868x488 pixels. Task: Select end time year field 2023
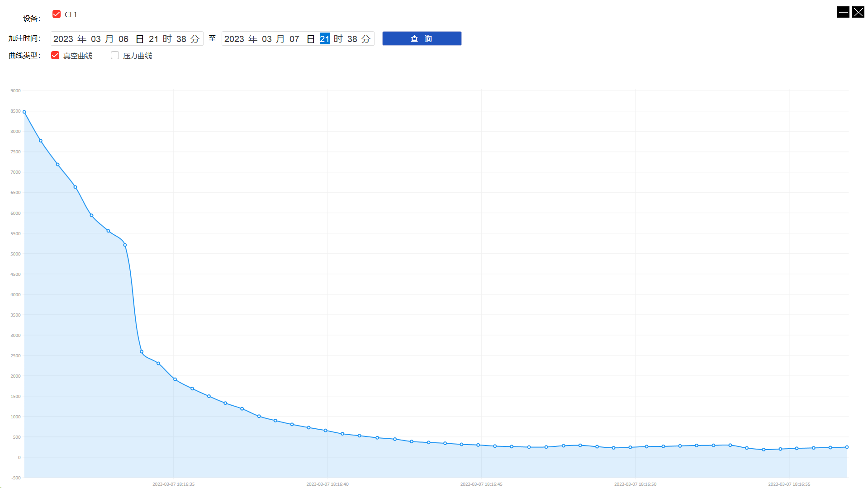[234, 39]
